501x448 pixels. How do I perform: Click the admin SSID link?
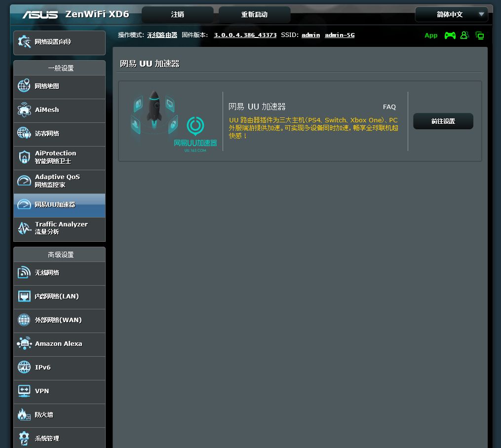[310, 35]
